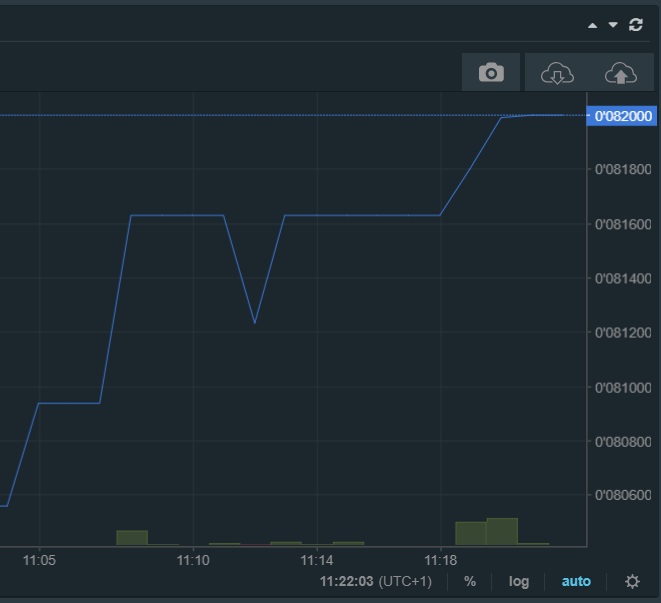
Task: Click the 0'081000 price axis label
Action: [623, 388]
